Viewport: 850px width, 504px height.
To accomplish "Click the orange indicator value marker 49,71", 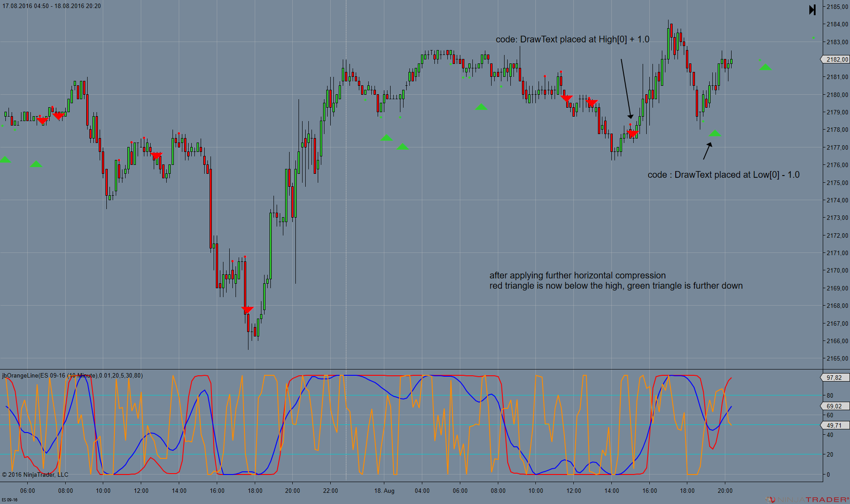I will click(x=835, y=425).
